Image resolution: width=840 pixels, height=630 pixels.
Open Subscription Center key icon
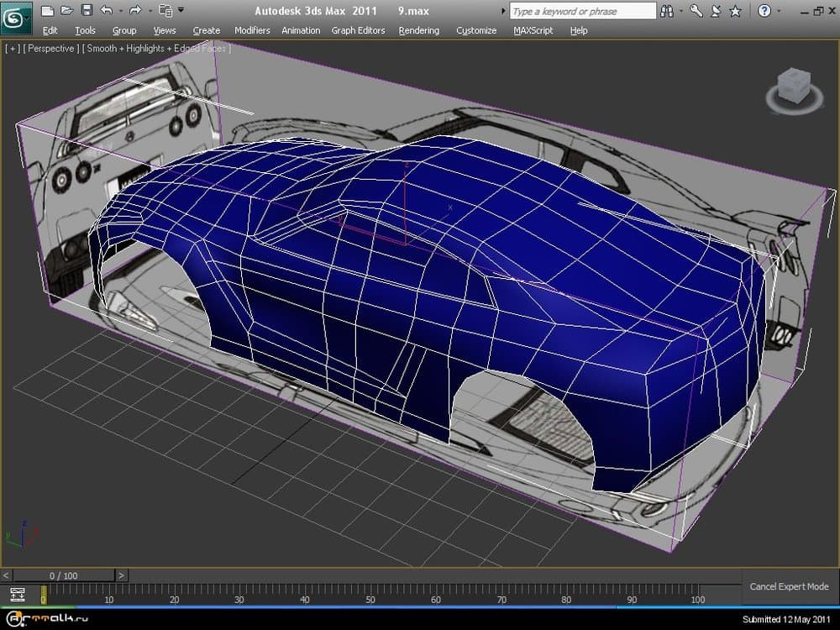click(696, 11)
